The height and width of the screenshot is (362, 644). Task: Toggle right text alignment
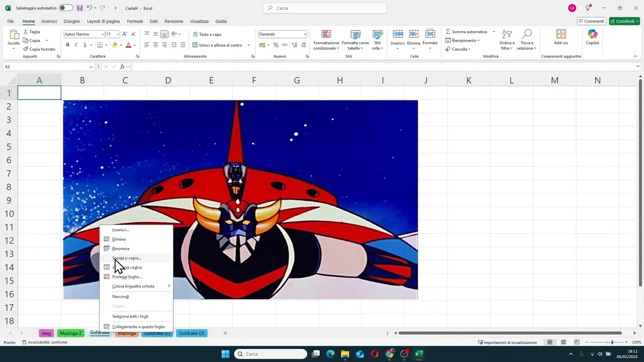tap(164, 45)
